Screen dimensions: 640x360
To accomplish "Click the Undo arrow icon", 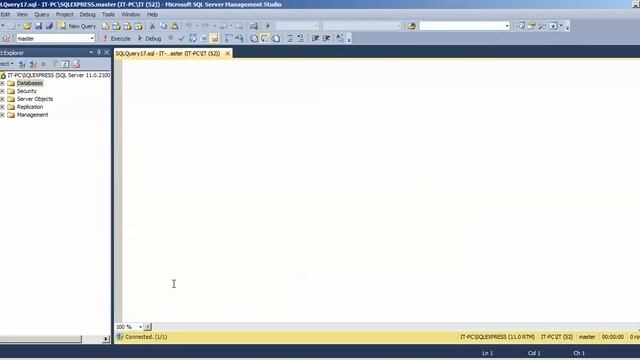I will tap(189, 26).
